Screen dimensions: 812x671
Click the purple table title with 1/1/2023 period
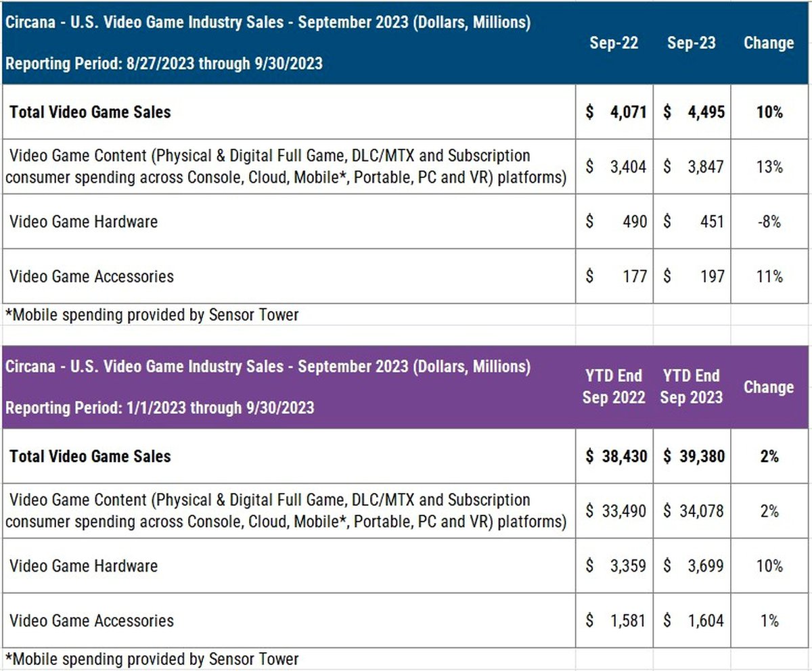pyautogui.click(x=267, y=387)
